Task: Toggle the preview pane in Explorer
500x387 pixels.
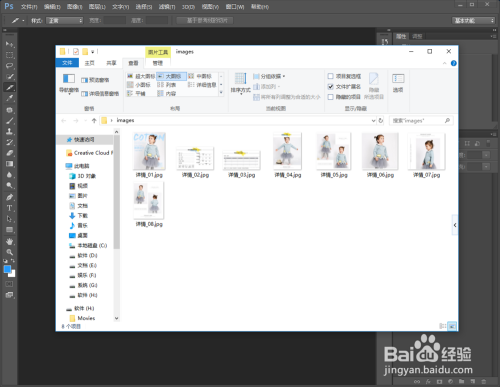Action: (x=95, y=80)
